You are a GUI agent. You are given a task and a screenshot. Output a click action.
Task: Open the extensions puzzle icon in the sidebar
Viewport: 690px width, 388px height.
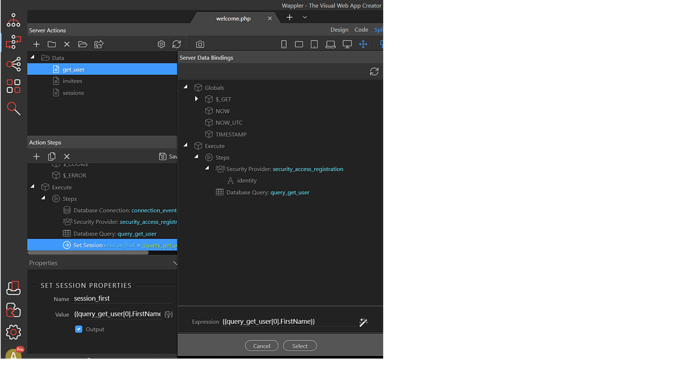(x=13, y=310)
